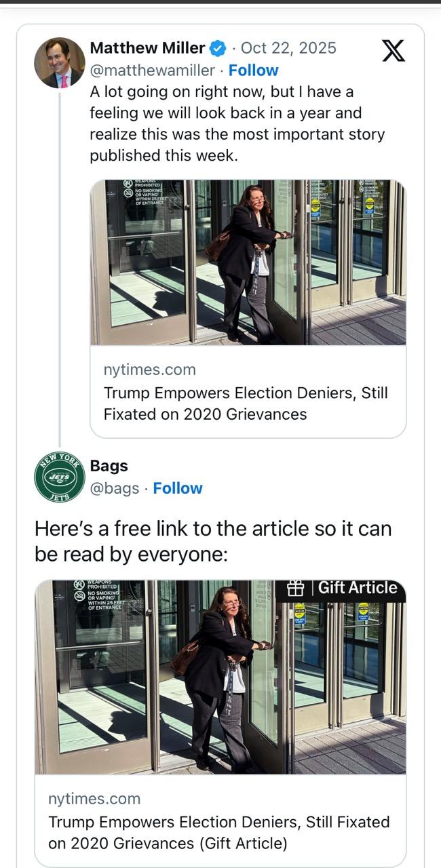Open the Gift Article preview image
The height and width of the screenshot is (868, 441).
point(220,677)
